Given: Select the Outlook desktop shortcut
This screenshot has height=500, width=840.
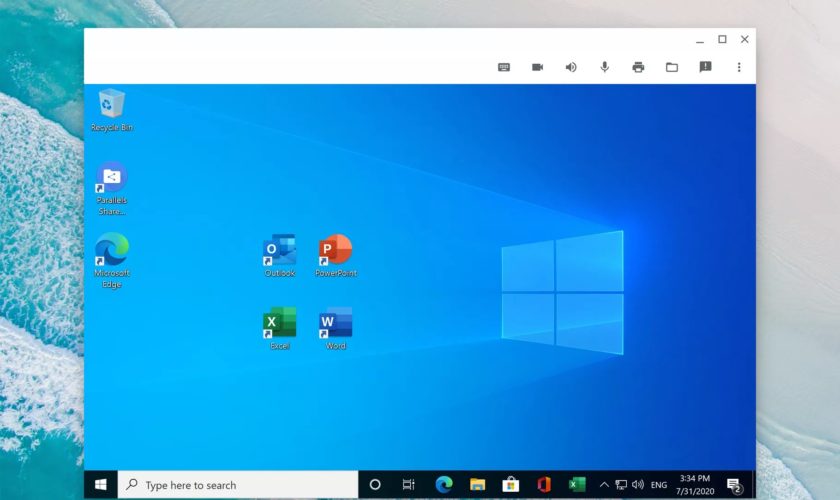Looking at the screenshot, I should (x=279, y=255).
